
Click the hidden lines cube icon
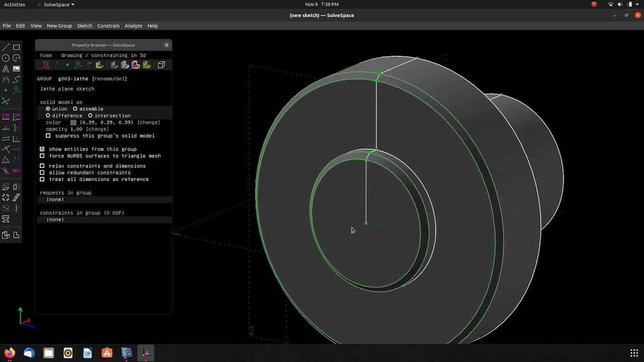161,65
